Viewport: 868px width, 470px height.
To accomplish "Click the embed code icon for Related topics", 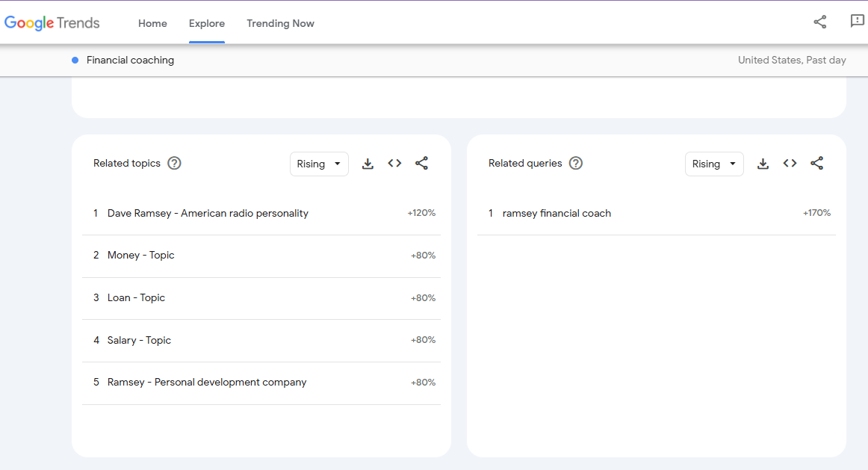I will click(x=394, y=164).
